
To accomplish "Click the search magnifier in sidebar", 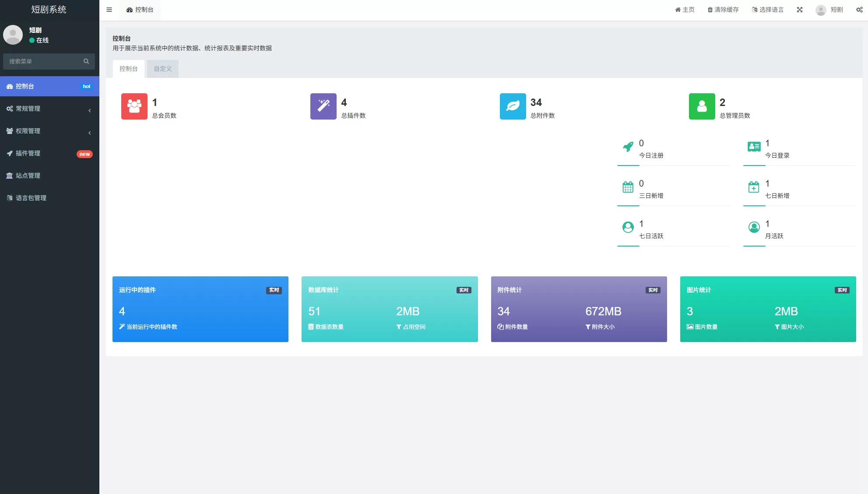I will click(x=86, y=61).
